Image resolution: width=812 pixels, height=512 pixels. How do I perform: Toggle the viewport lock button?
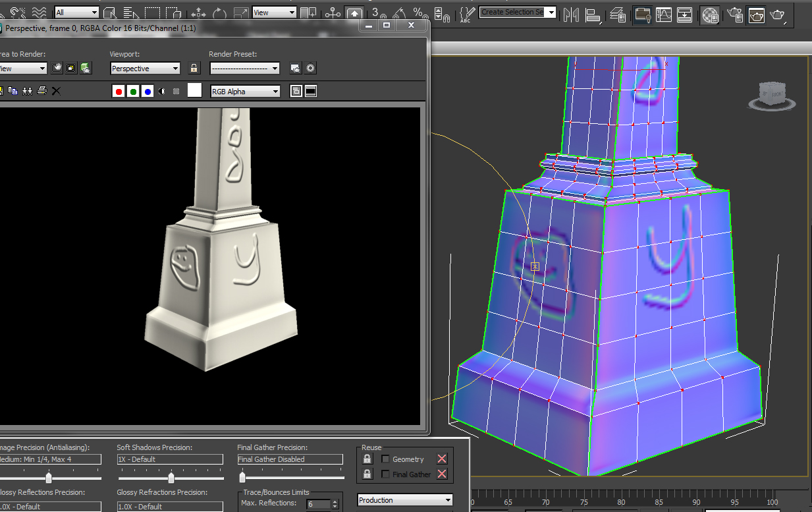(194, 68)
